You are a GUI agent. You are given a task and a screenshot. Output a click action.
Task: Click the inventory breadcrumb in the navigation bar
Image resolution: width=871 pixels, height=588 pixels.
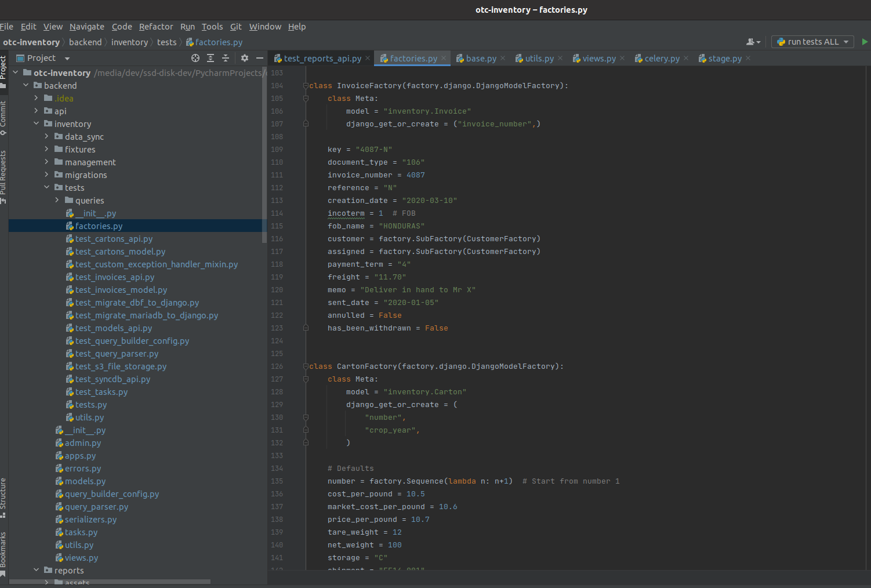[129, 42]
